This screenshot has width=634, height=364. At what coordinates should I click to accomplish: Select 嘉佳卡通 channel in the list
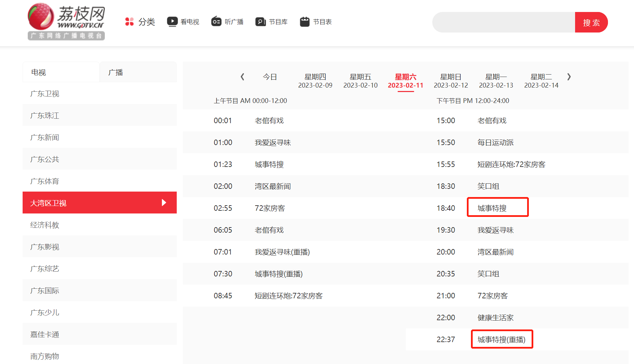(45, 335)
